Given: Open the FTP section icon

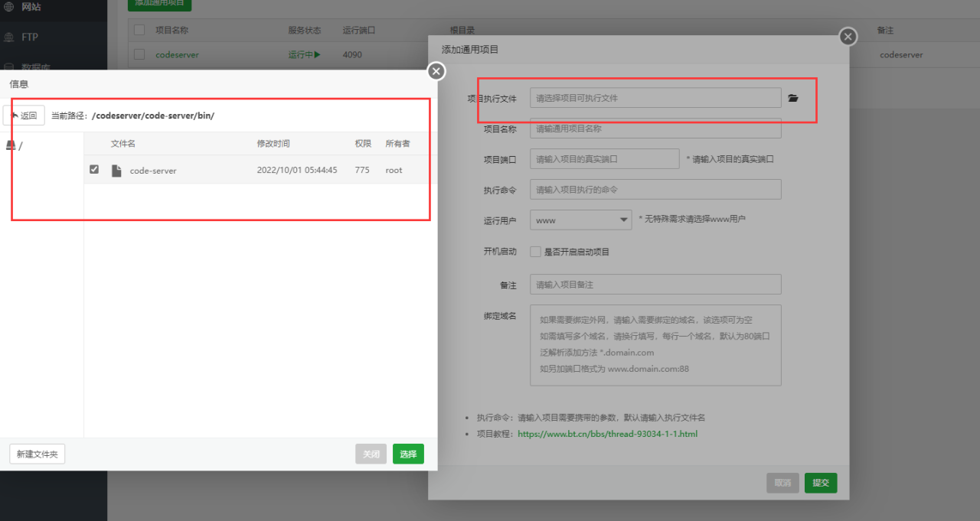Looking at the screenshot, I should [9, 37].
